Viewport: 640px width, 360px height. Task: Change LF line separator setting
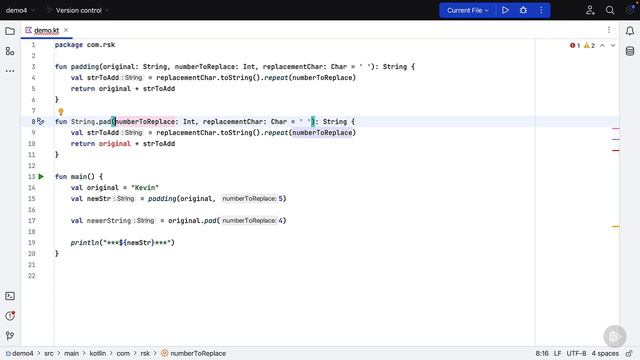(558, 353)
